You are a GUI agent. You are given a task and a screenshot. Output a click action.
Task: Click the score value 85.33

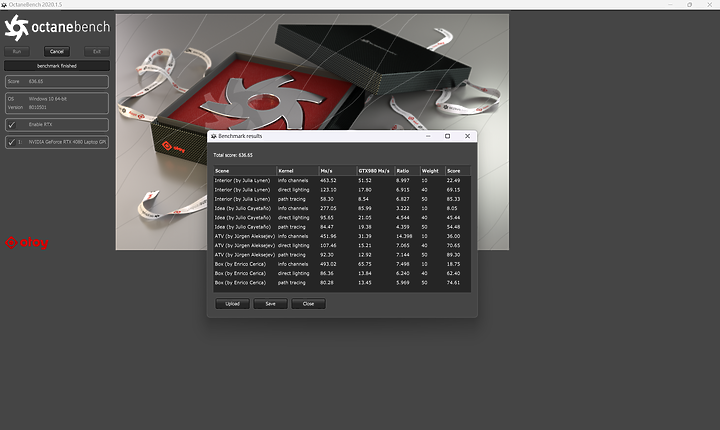click(453, 199)
